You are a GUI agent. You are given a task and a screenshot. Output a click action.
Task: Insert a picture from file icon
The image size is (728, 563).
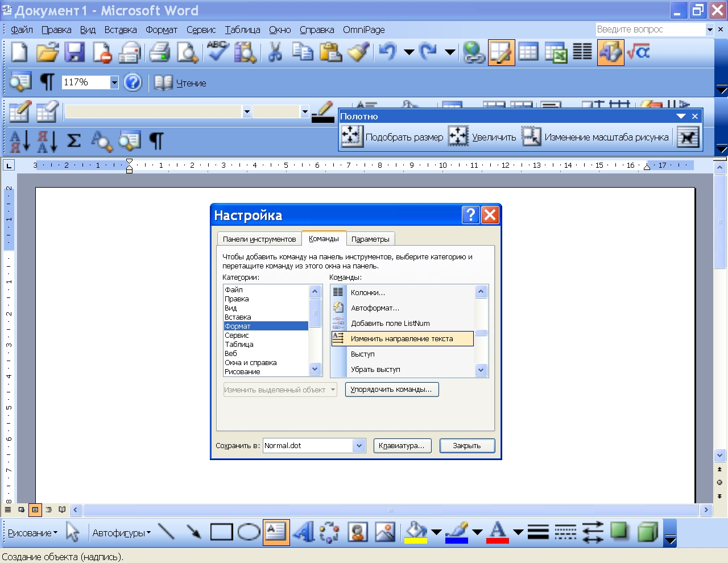[x=385, y=532]
